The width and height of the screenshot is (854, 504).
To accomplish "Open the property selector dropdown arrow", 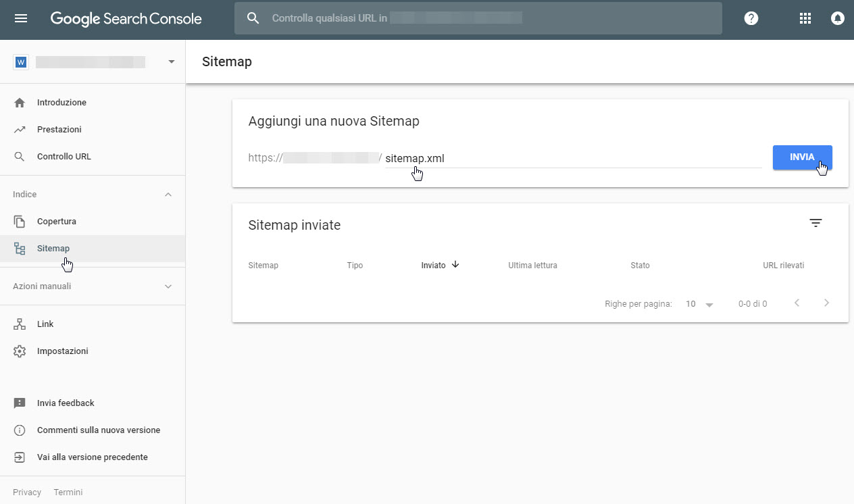I will click(x=172, y=62).
